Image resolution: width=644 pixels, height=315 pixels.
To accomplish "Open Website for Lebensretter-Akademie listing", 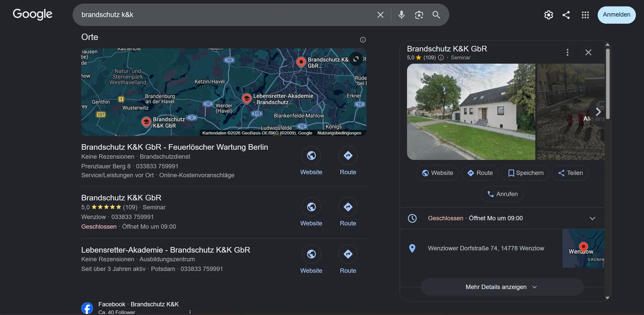I will pos(311,260).
